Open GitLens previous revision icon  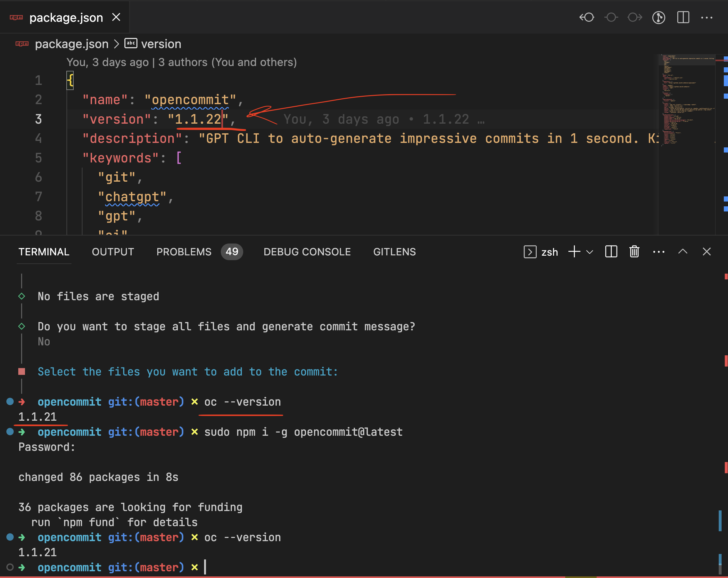(x=587, y=17)
